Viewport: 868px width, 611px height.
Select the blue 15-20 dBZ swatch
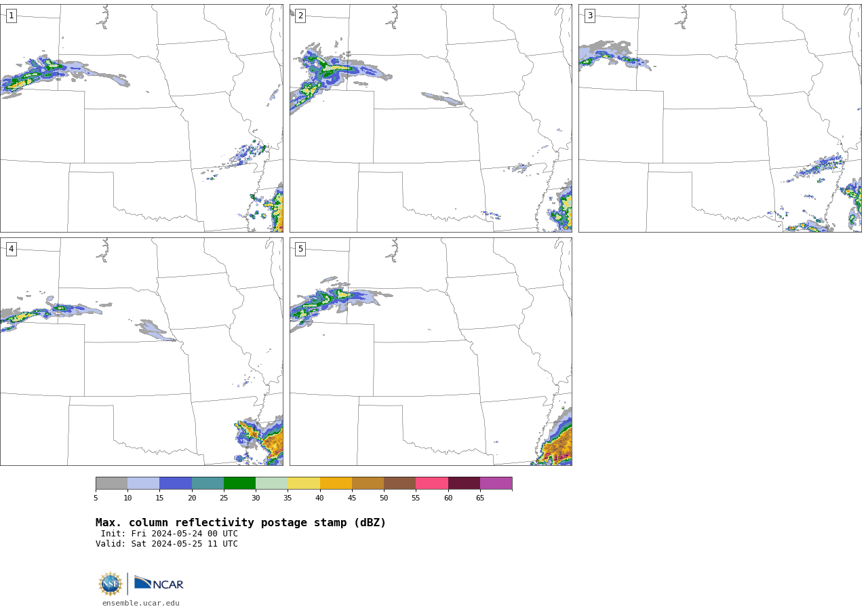[x=176, y=483]
